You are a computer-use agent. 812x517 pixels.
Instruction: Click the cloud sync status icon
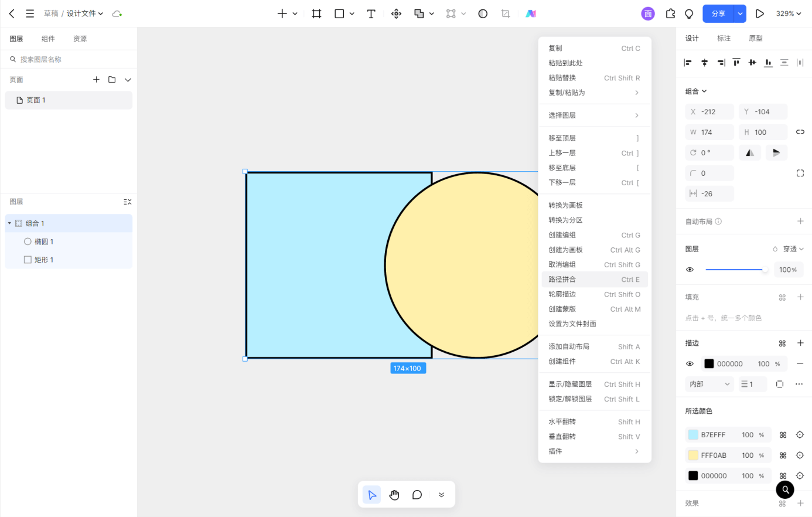click(117, 13)
